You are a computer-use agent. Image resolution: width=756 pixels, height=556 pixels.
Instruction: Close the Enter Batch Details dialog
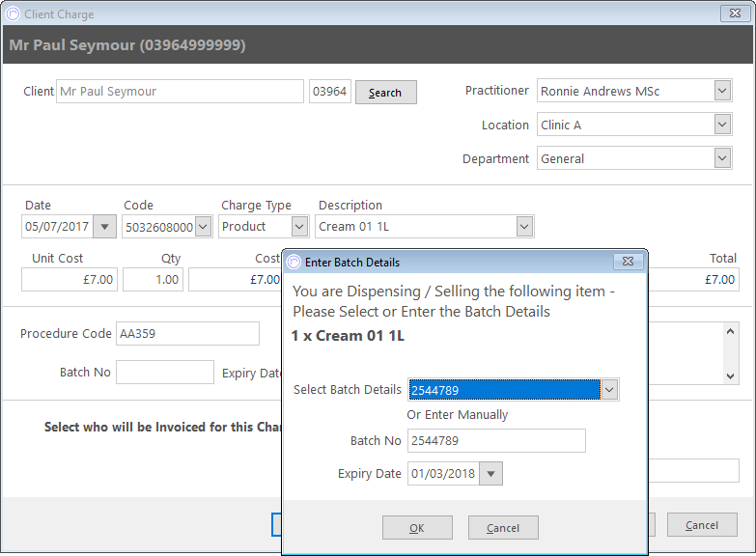(x=628, y=262)
